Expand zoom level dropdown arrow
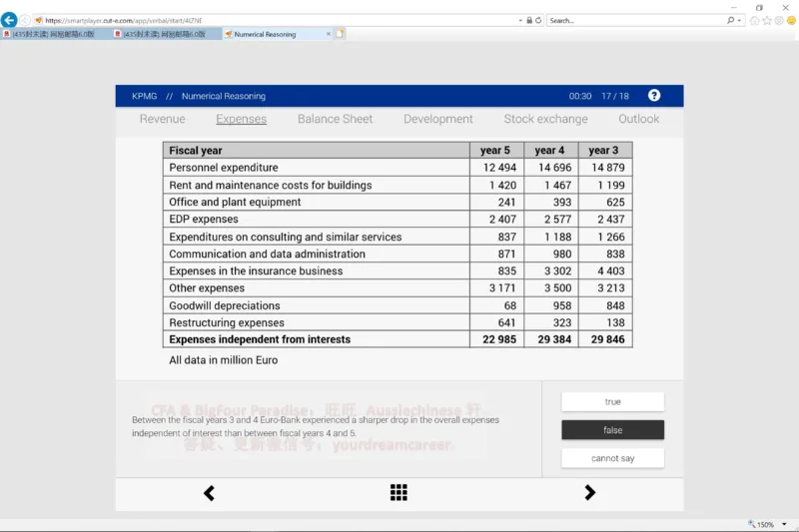This screenshot has width=799, height=532. (784, 524)
